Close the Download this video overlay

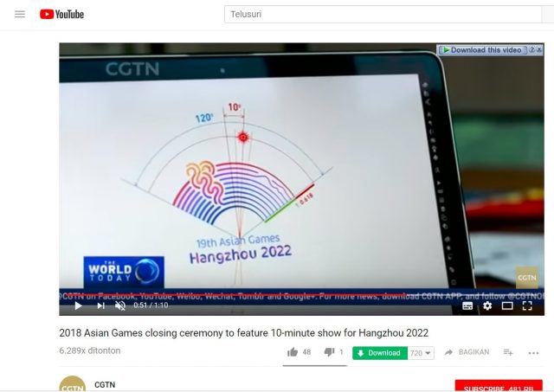(539, 50)
